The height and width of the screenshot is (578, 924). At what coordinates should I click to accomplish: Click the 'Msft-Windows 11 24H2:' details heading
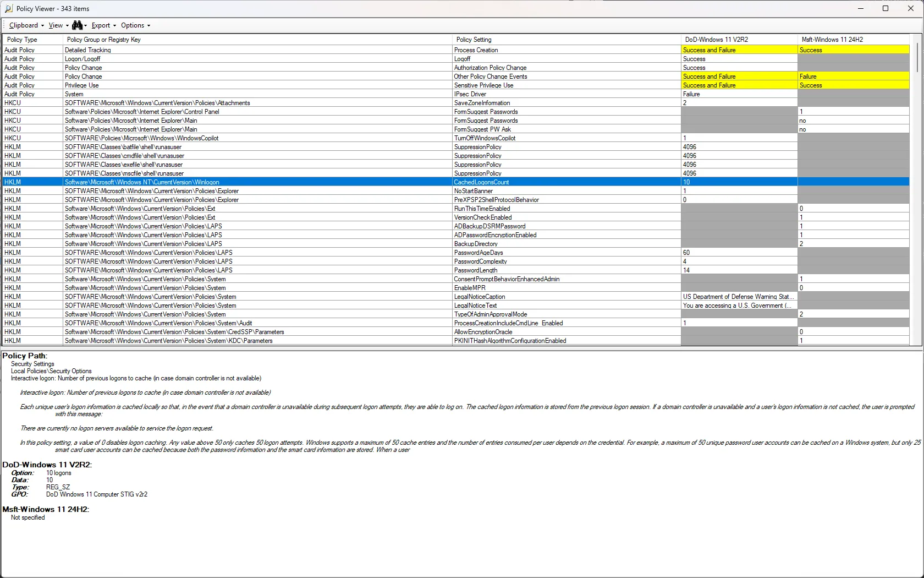pyautogui.click(x=46, y=509)
